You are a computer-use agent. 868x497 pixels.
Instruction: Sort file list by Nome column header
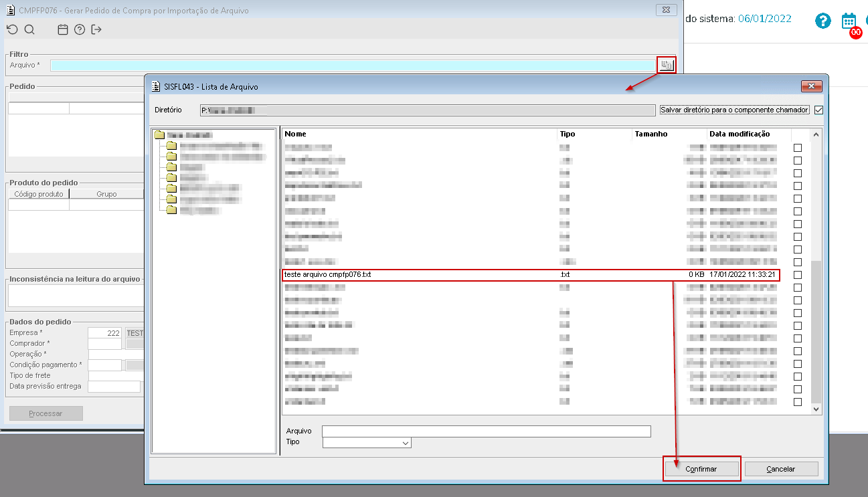tap(420, 134)
